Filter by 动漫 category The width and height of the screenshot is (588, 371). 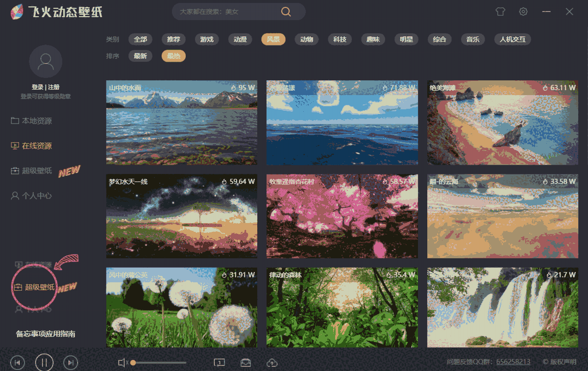coord(240,39)
